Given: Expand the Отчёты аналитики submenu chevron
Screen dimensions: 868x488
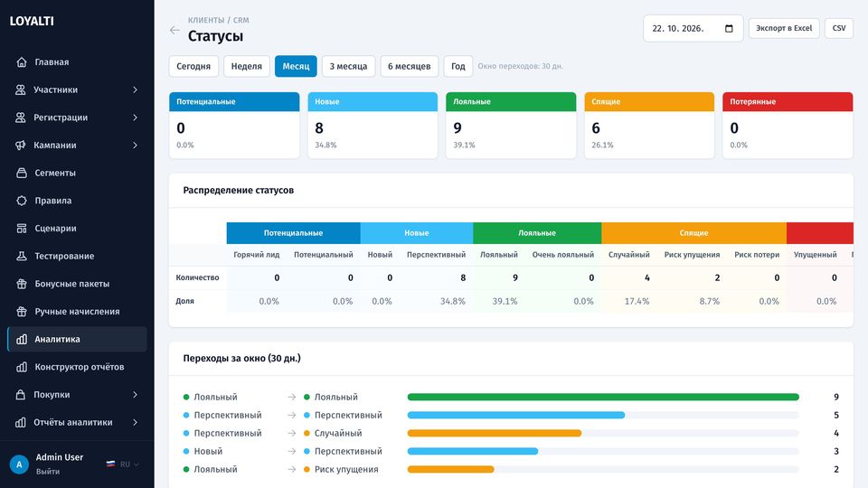Looking at the screenshot, I should (135, 422).
